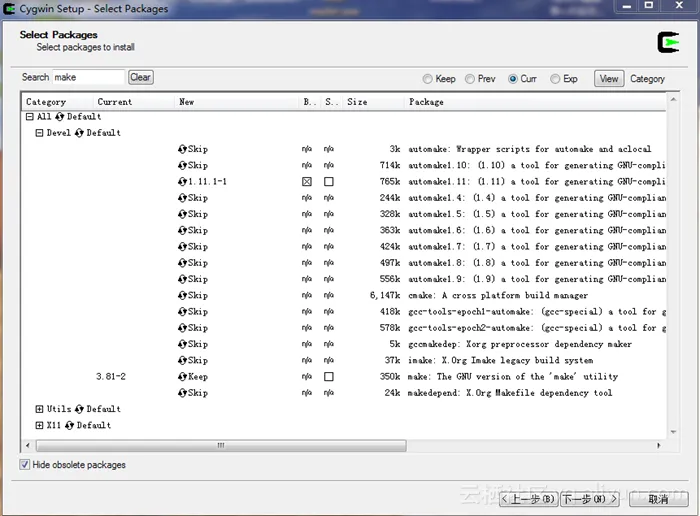The image size is (700, 516).
Task: Click the Skip cycle icon for automake1.7
Action: pyautogui.click(x=182, y=247)
